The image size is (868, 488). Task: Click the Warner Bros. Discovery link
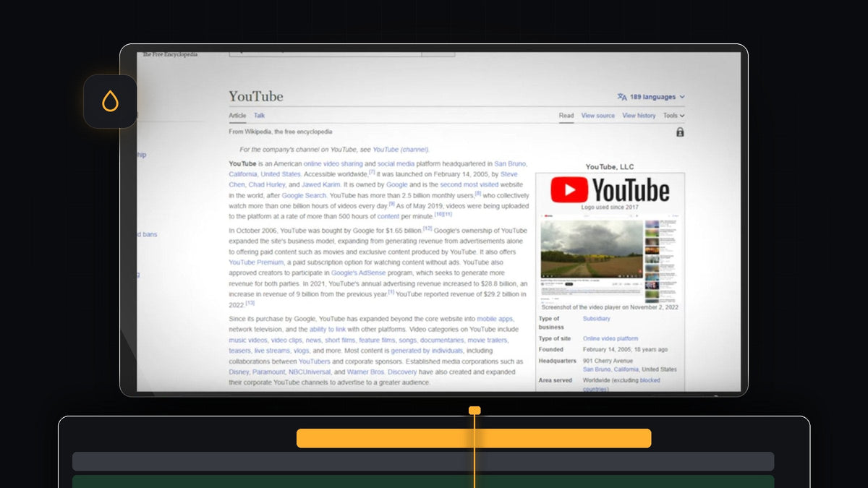pyautogui.click(x=382, y=372)
